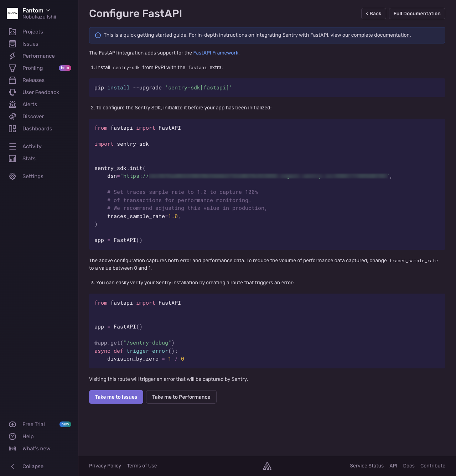456x476 pixels.
Task: Click the Projects icon in sidebar
Action: [x=12, y=32]
